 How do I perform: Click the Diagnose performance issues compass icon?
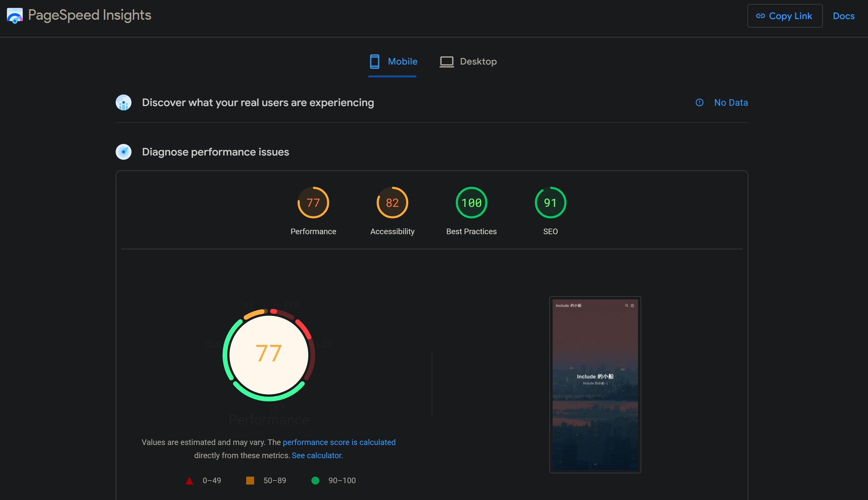123,152
